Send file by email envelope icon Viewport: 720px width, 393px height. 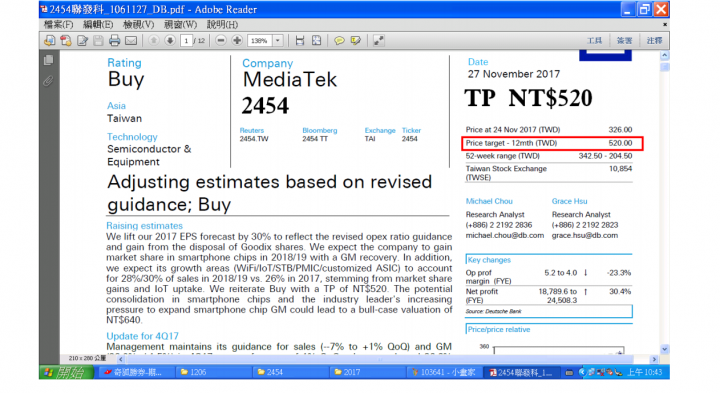pyautogui.click(x=131, y=41)
